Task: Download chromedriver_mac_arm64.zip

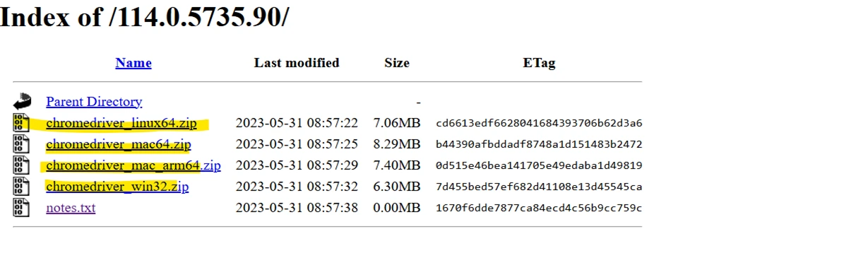Action: (133, 166)
